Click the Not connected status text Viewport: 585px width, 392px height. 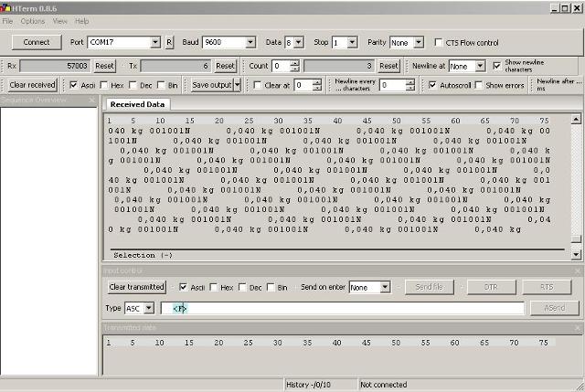[384, 385]
